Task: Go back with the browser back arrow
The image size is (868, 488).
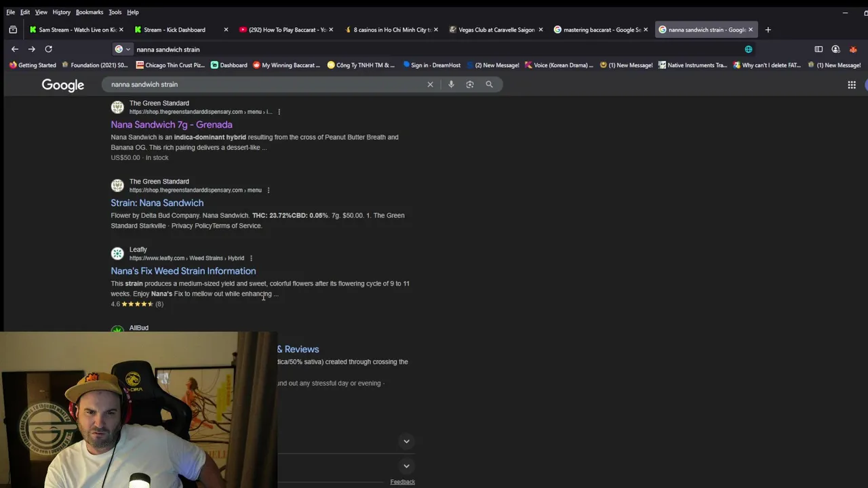Action: click(x=15, y=49)
